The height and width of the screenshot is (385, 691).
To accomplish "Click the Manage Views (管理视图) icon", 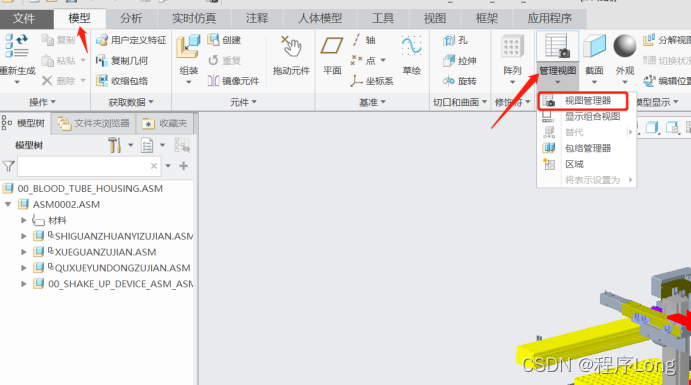I will [x=557, y=47].
